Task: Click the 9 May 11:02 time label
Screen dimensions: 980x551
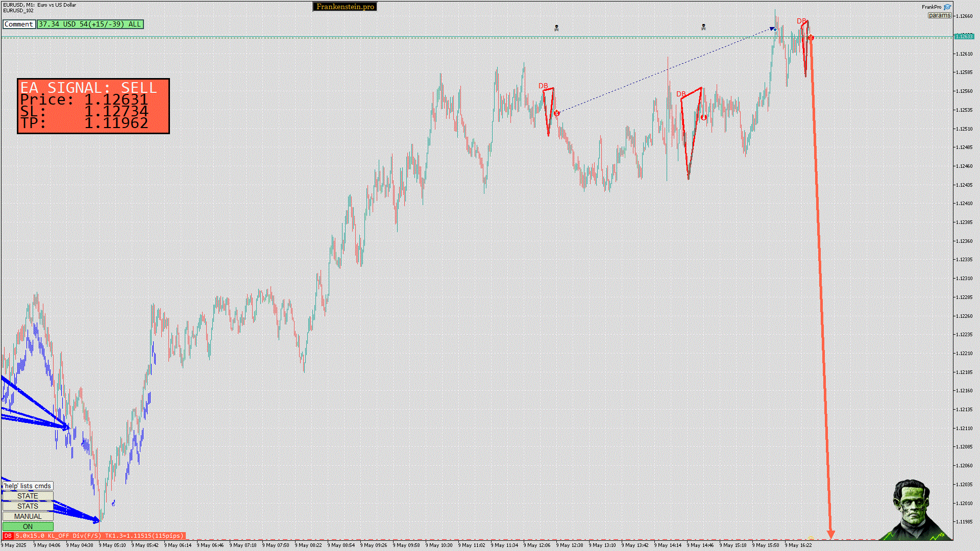Action: [x=471, y=545]
